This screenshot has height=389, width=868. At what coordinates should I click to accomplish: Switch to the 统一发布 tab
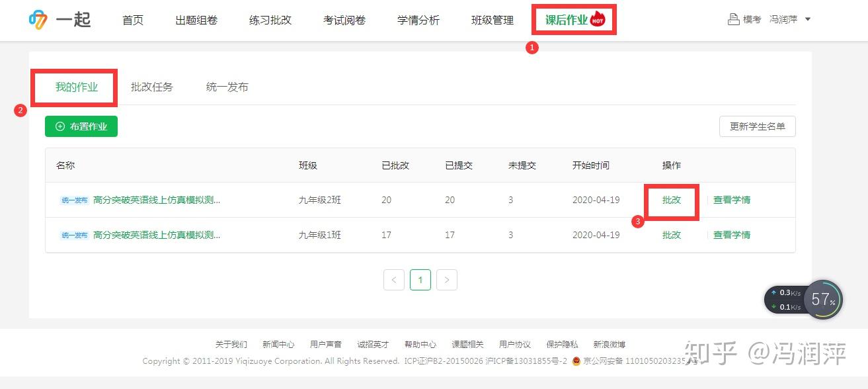[226, 86]
